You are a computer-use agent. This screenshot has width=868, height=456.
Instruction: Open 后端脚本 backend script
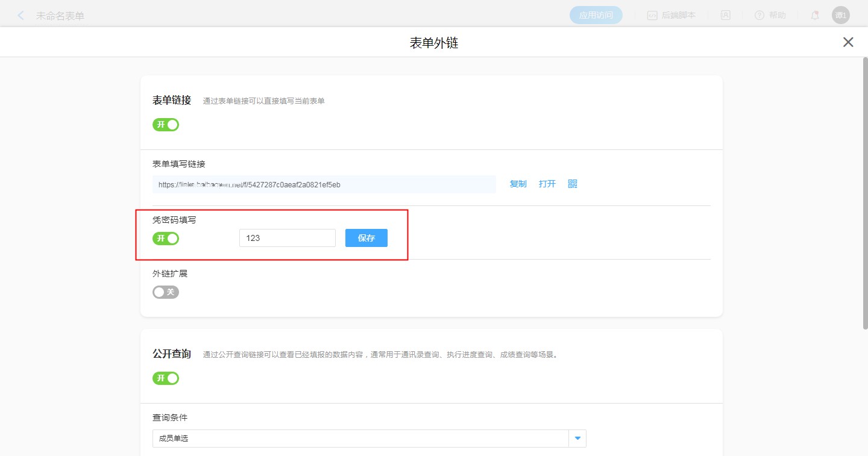click(x=671, y=16)
